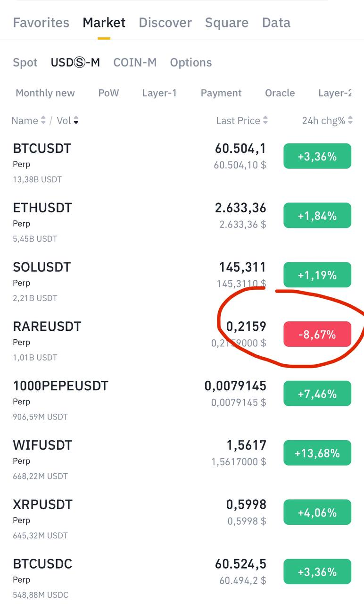Image resolution: width=364 pixels, height=604 pixels.
Task: Filter by Oracle category
Action: coord(280,93)
